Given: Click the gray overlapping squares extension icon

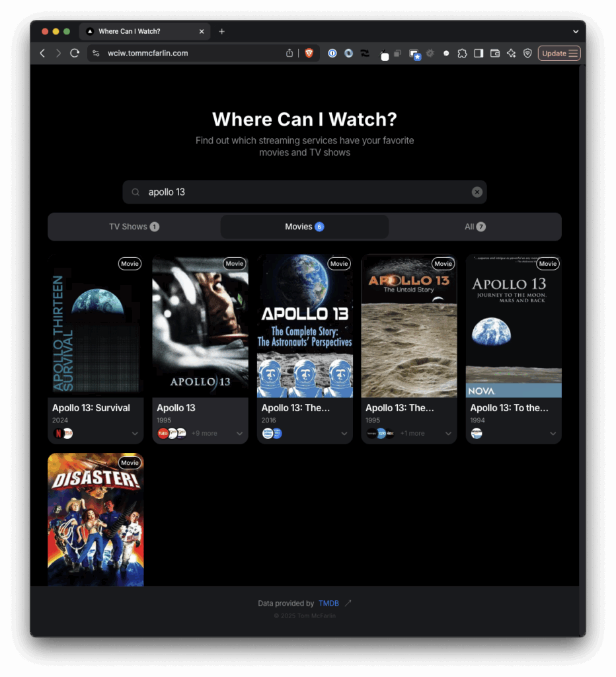Looking at the screenshot, I should 398,53.
